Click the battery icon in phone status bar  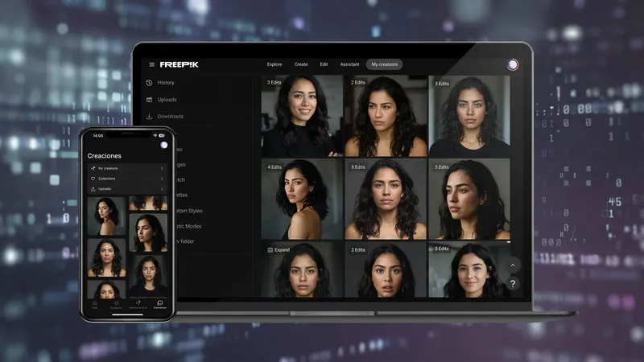[x=162, y=135]
